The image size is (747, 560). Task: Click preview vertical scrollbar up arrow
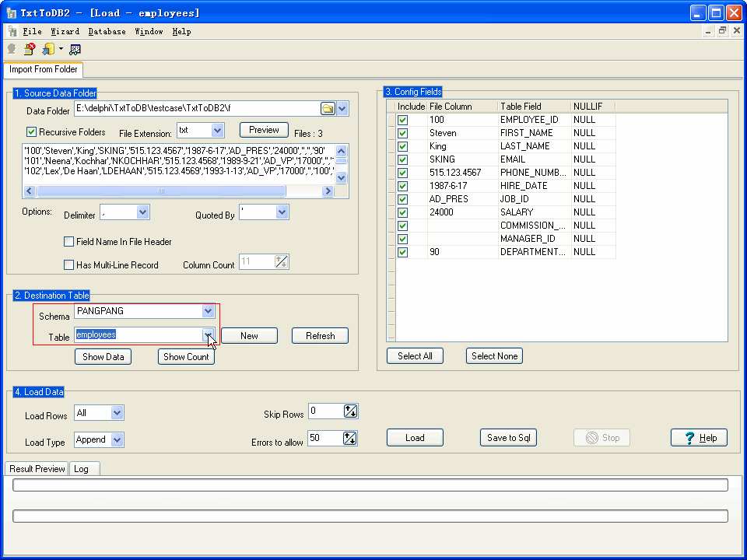(341, 152)
